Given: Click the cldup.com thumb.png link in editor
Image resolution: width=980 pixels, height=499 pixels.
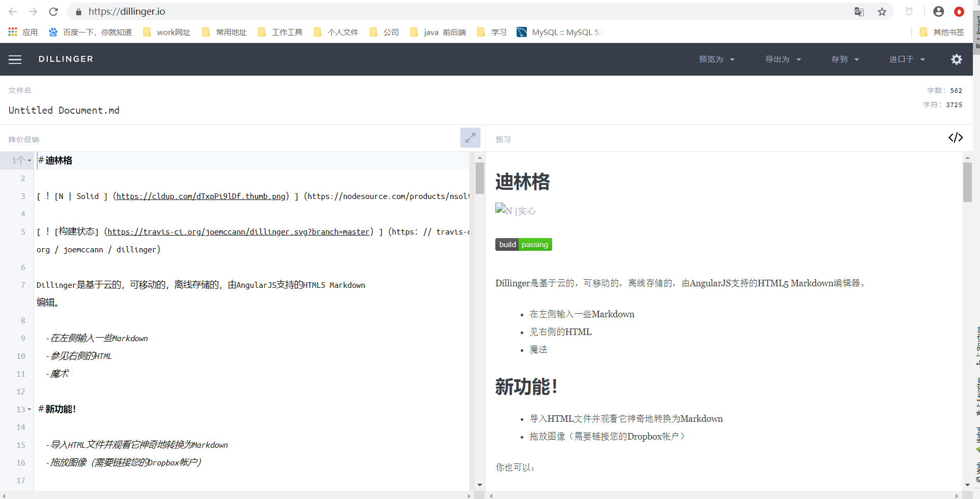Looking at the screenshot, I should click(x=201, y=196).
